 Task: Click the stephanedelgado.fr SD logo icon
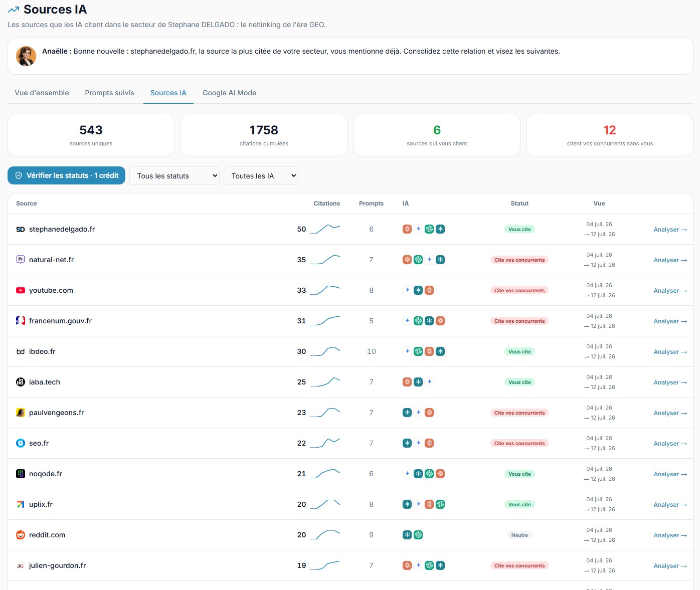21,229
